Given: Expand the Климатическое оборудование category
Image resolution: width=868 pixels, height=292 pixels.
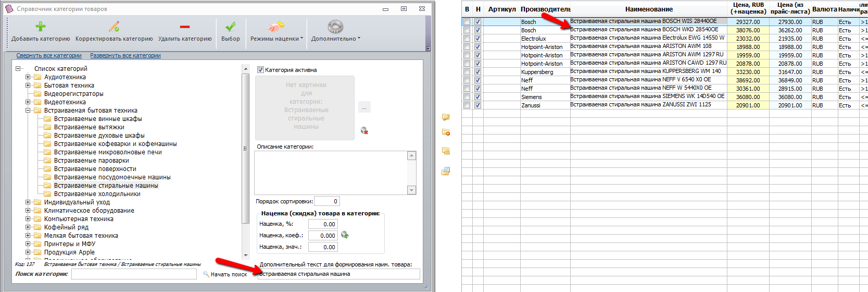Looking at the screenshot, I should 28,210.
